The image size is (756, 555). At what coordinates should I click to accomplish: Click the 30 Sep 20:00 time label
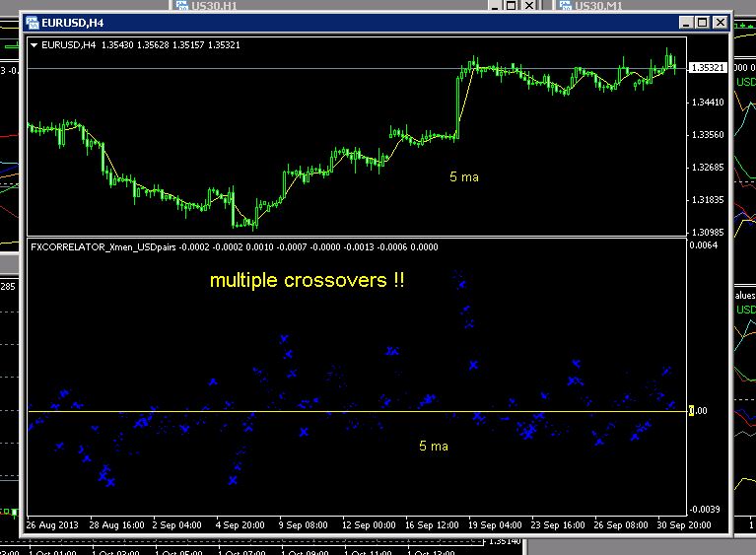(x=684, y=525)
